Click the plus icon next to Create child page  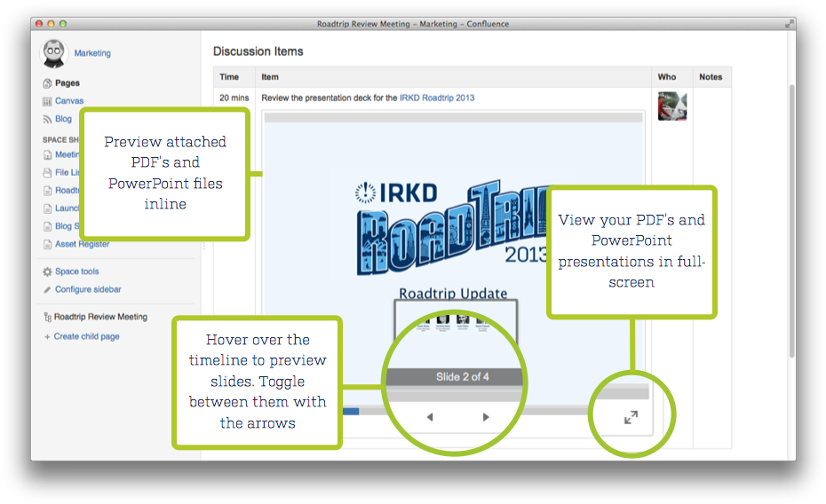(x=47, y=336)
